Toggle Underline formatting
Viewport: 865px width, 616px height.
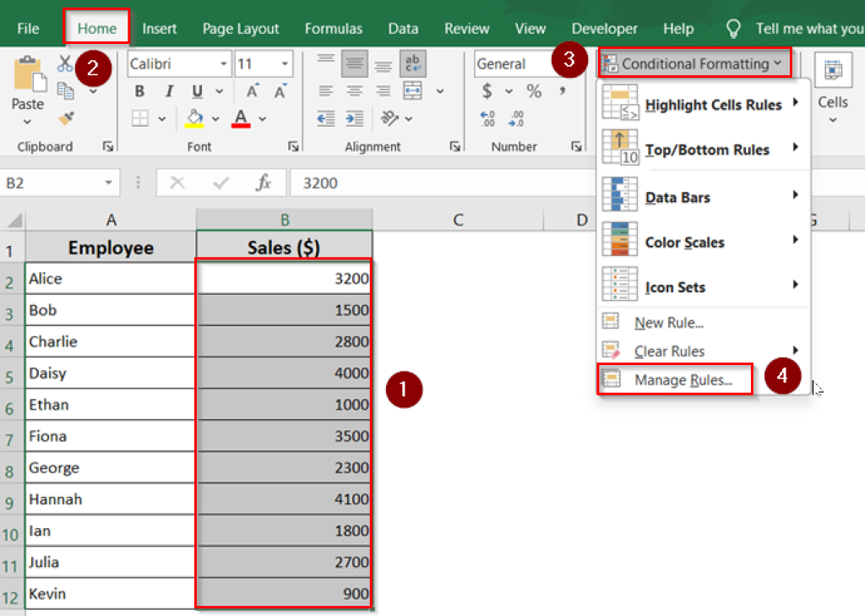196,91
